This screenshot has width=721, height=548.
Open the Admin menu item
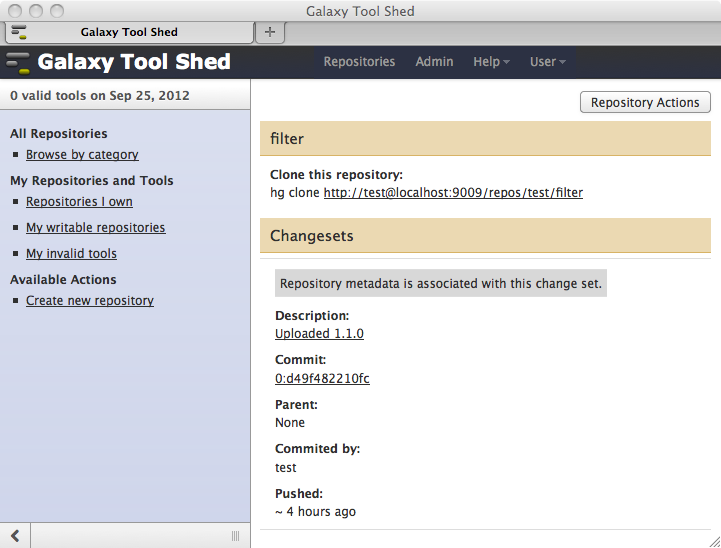tap(434, 62)
